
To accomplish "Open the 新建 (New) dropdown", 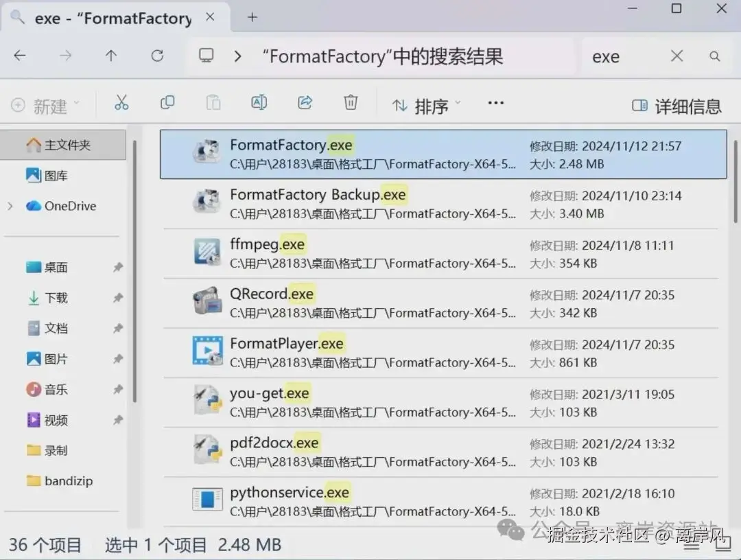I will click(x=45, y=106).
